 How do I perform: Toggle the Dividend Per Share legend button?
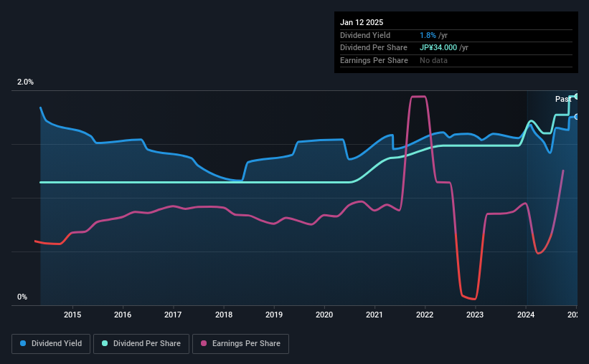tap(141, 344)
